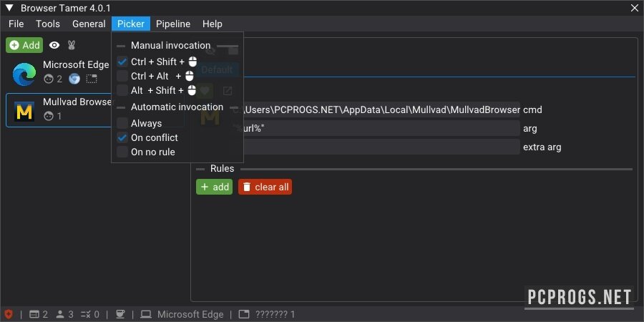Click the 'Microsoft Edge' name text in browser list
Image resolution: width=644 pixels, height=322 pixels.
tap(76, 65)
